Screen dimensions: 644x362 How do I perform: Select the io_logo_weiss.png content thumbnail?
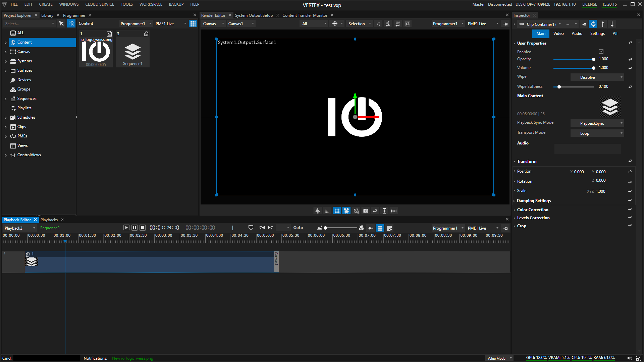click(96, 49)
